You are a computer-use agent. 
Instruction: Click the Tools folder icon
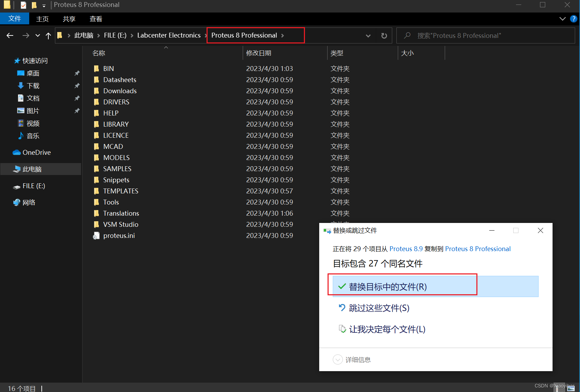click(96, 202)
